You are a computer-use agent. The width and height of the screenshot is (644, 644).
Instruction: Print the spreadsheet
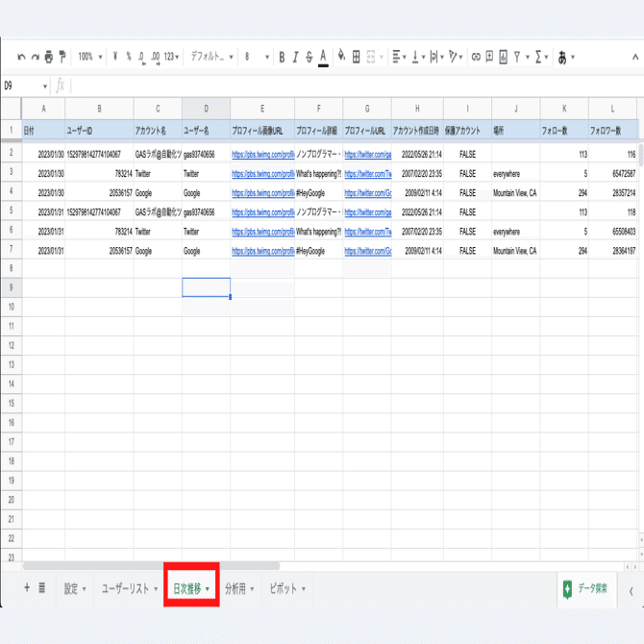[49, 57]
